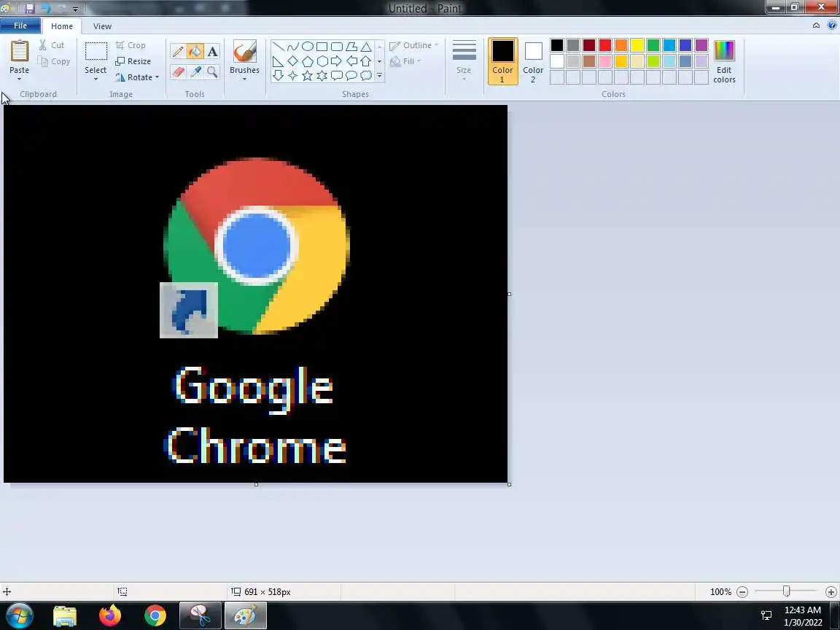Open the File menu
Image resolution: width=840 pixels, height=630 pixels.
(20, 26)
